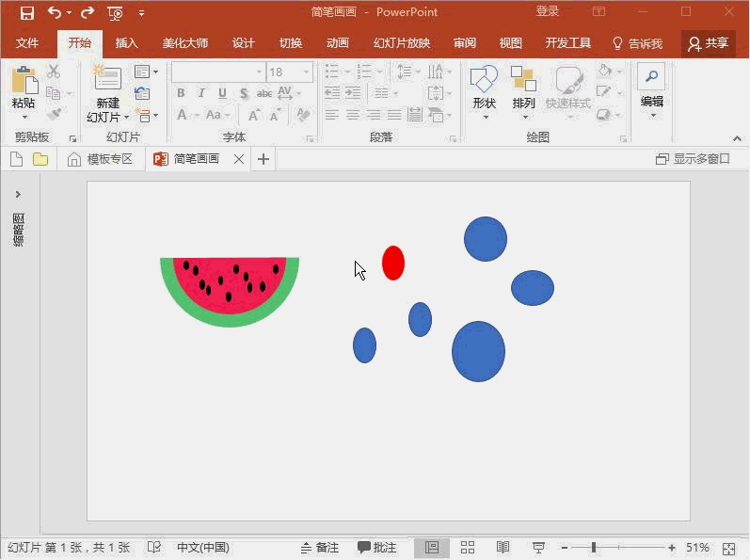
Task: Click the 共享 share button
Action: [709, 43]
